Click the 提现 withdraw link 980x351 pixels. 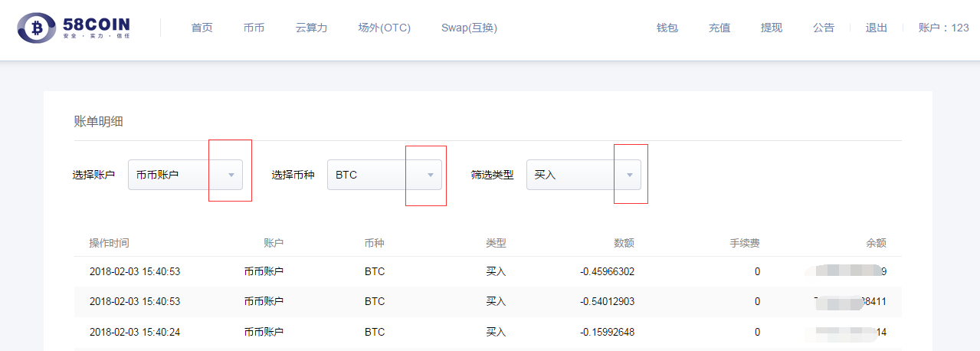pos(772,28)
